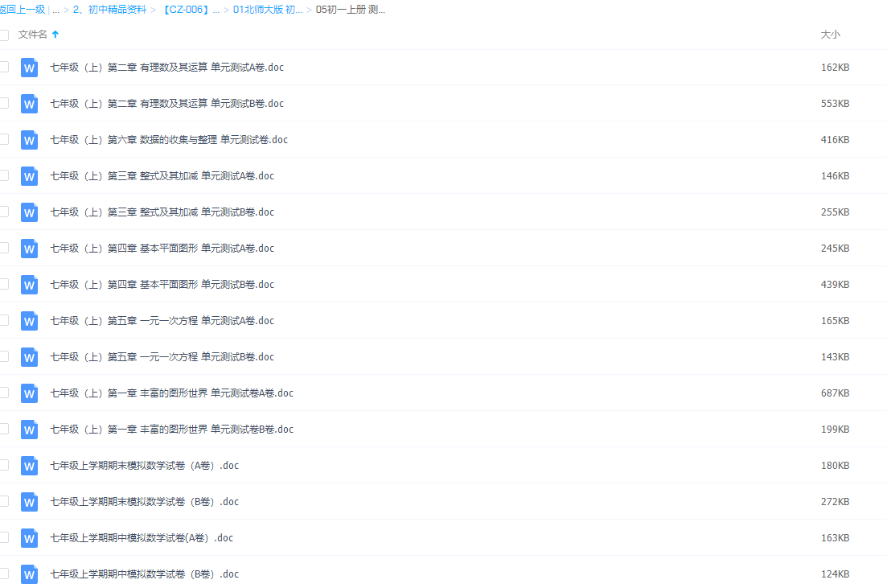Click the Word icon beside 数据的收集与整理 单元测试卷
Screen dimensions: 887x588
pos(29,139)
